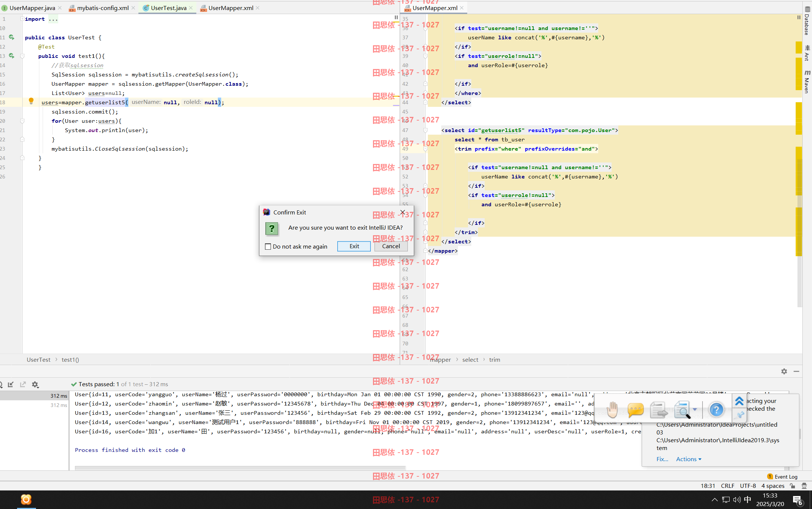Open the Database tool window
Screen dimensions: 812x509
point(807,20)
